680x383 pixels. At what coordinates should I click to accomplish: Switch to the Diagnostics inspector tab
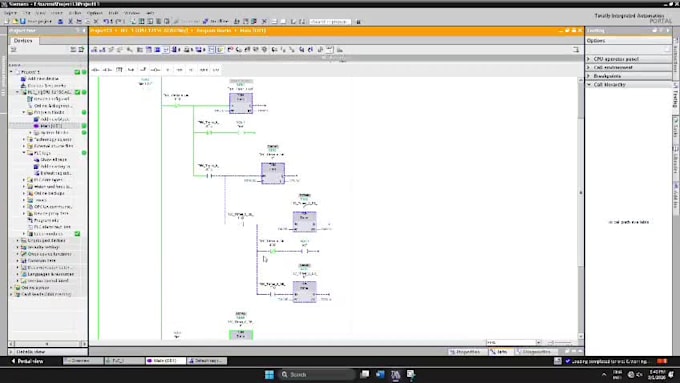coord(536,352)
